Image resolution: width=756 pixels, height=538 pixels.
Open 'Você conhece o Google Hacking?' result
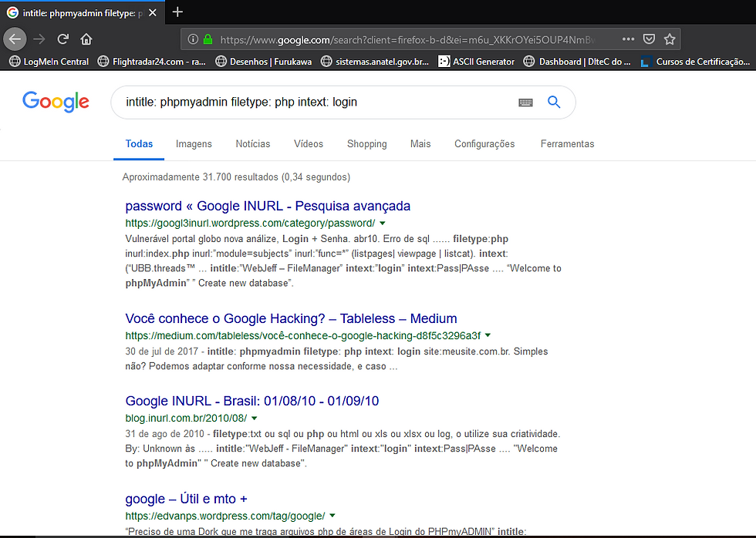click(292, 319)
